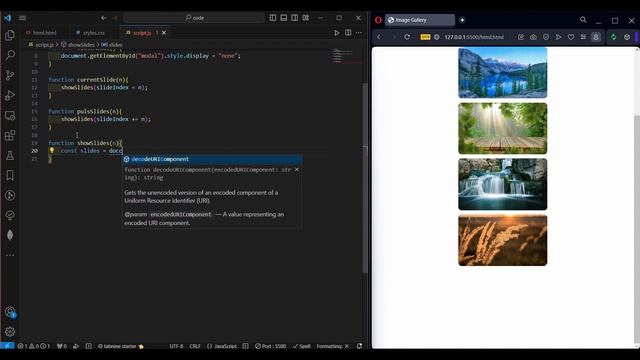Click the VPN badge in the Opera address bar

point(425,37)
